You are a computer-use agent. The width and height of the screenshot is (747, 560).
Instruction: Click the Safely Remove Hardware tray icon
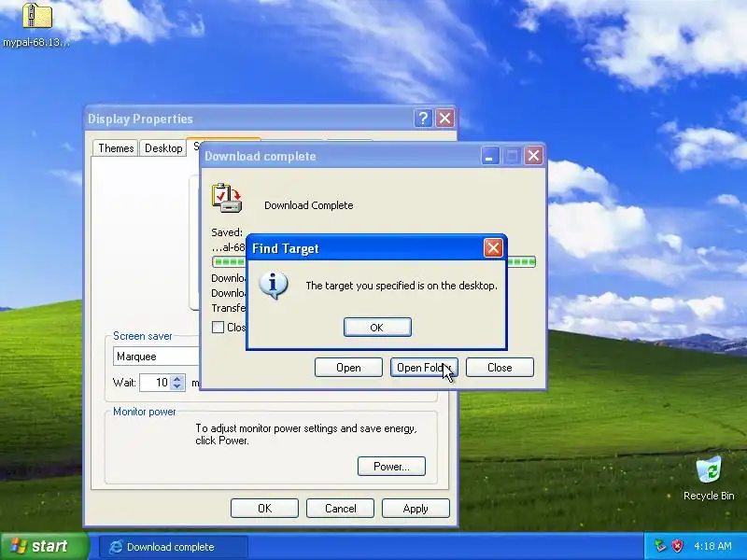pos(660,546)
